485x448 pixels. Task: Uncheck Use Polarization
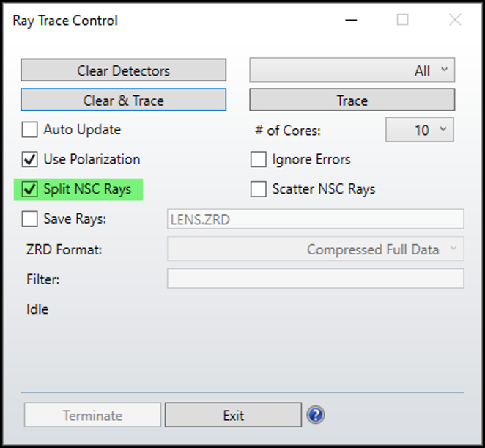30,159
